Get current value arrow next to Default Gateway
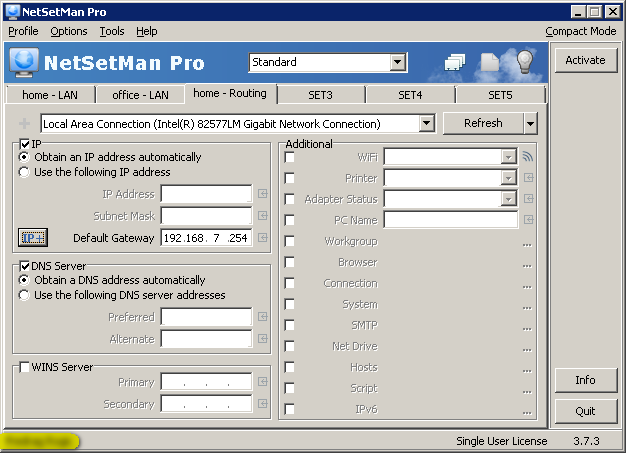 pos(263,237)
